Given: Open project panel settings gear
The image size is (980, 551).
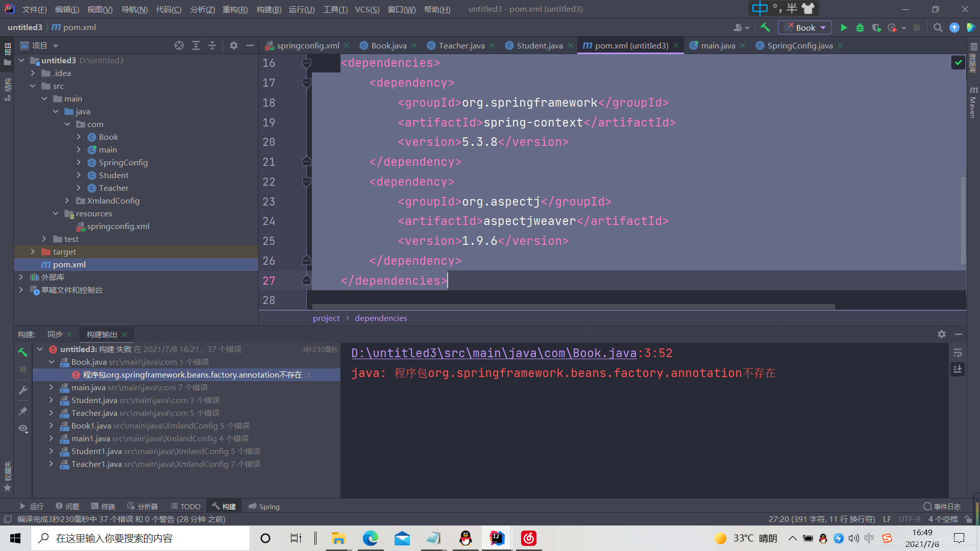Looking at the screenshot, I should (233, 45).
